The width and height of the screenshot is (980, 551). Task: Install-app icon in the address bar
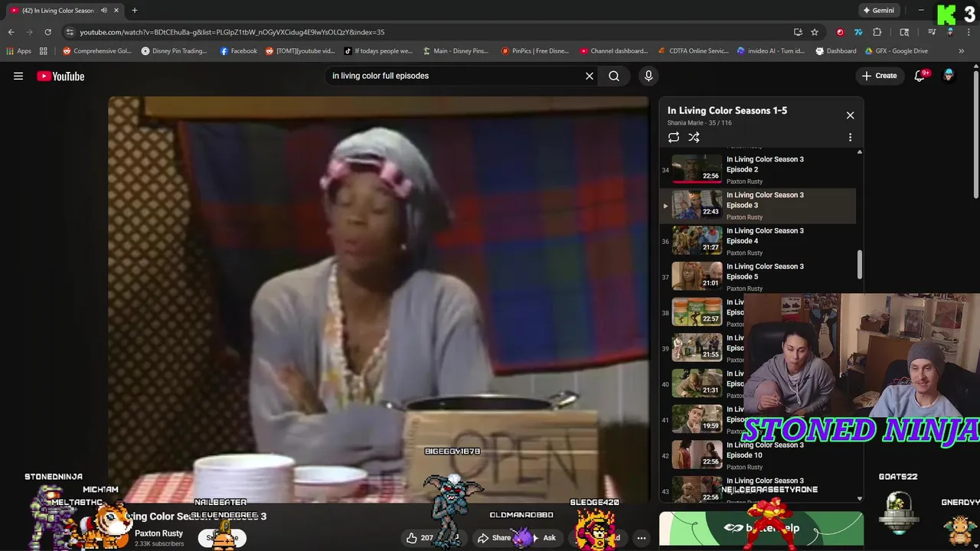point(798,32)
